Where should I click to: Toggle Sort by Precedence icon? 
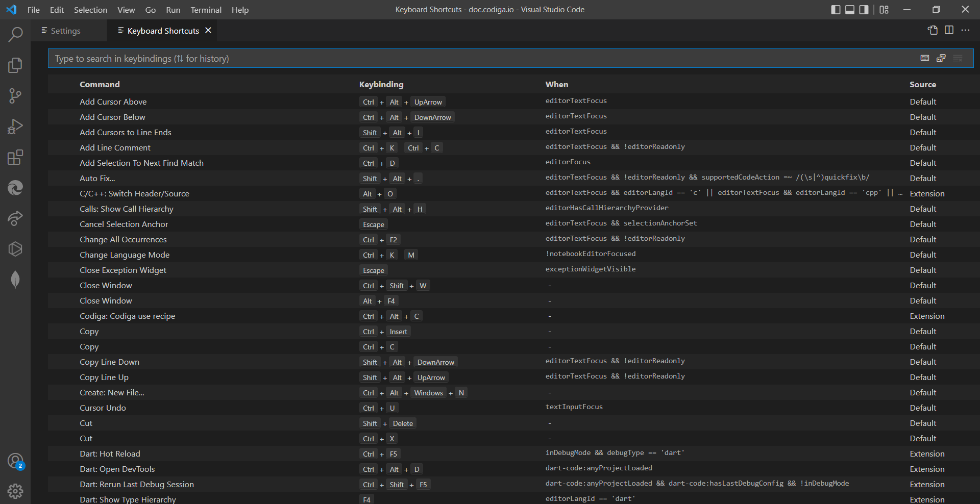tap(941, 58)
